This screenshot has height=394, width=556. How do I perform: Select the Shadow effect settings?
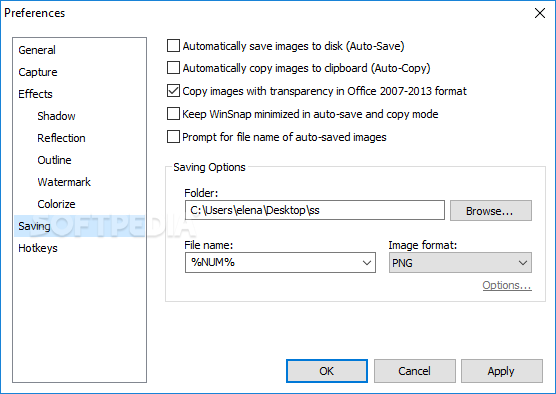click(56, 116)
